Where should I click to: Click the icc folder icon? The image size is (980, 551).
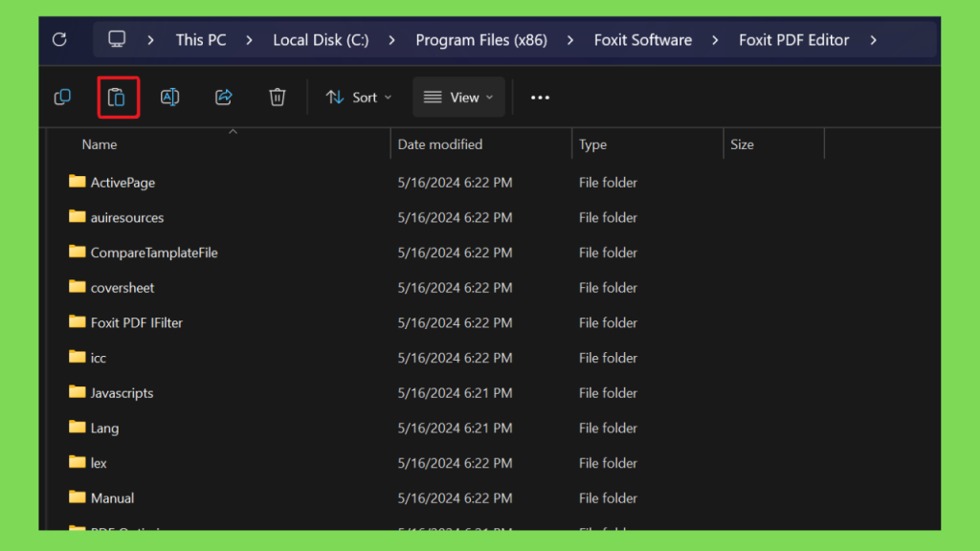[x=77, y=356]
